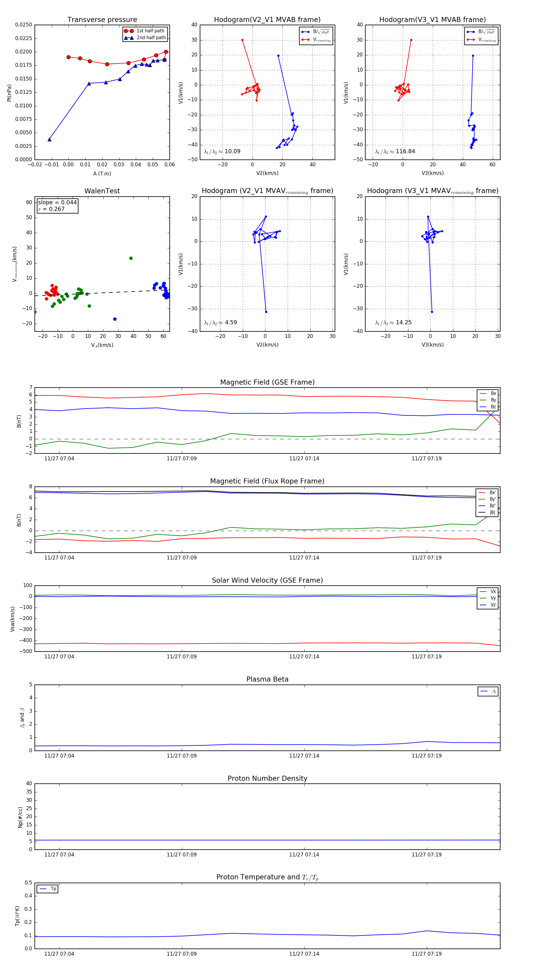Click the "Transverse pressure" plot title
Viewport: 535px width, 980px height.
(x=102, y=20)
